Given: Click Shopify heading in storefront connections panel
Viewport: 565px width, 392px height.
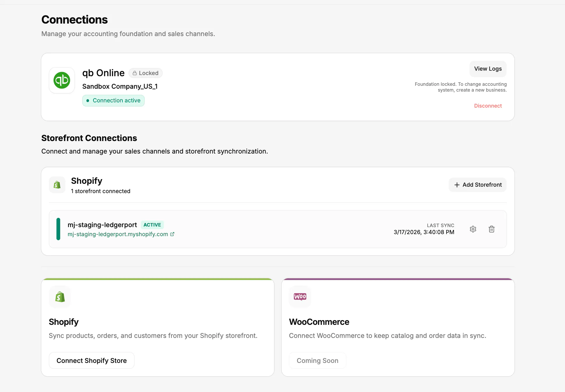Looking at the screenshot, I should [x=87, y=181].
